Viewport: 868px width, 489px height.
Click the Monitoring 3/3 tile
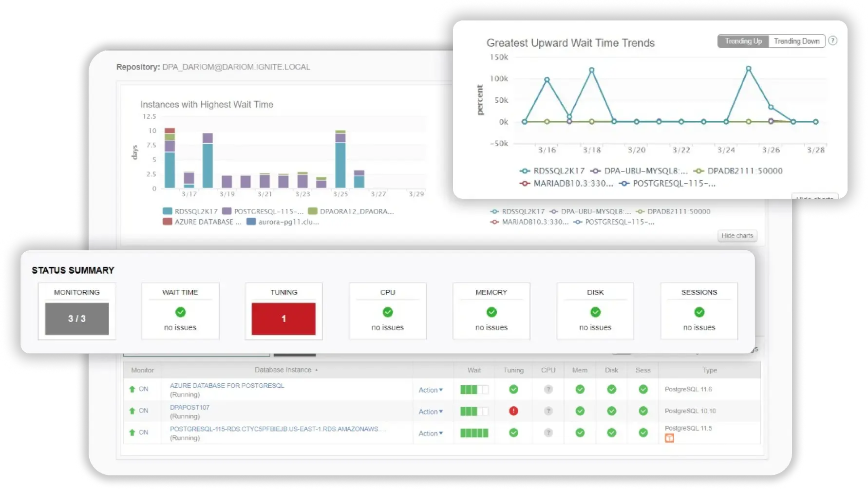pyautogui.click(x=76, y=319)
